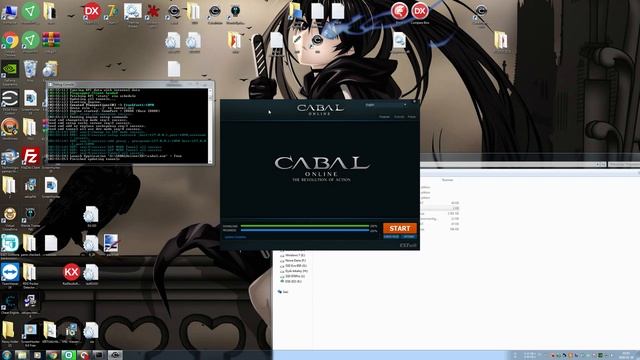Click the green download progress bar
Viewport: 640px width, 360px height.
tap(304, 226)
